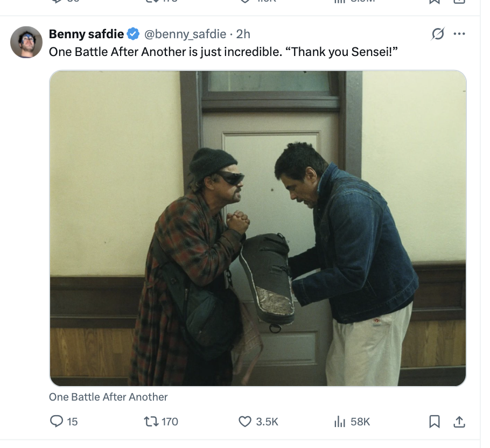Screen dimensions: 490x448
Task: Click the One Battle After Another caption
Action: point(108,397)
